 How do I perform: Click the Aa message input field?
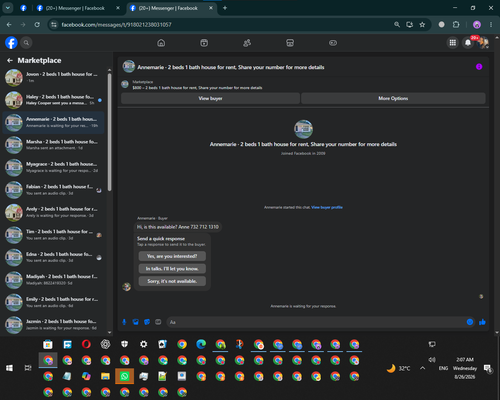point(317,322)
